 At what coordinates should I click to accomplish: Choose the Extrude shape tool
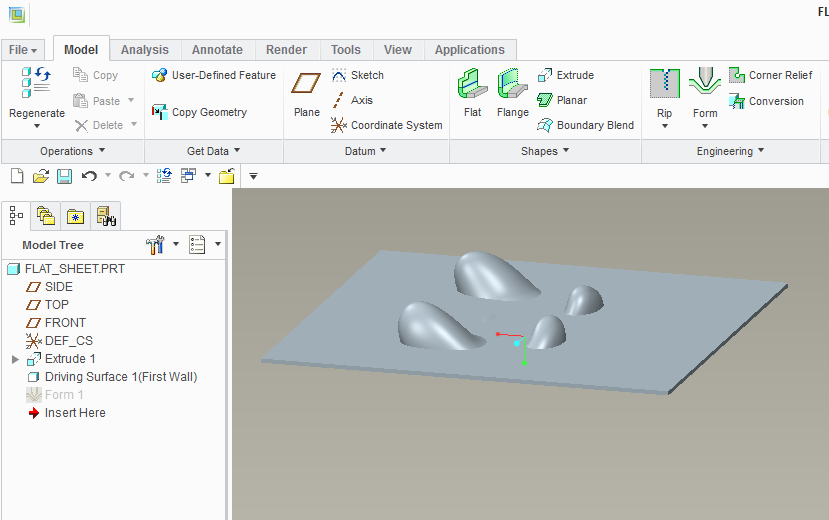point(566,75)
